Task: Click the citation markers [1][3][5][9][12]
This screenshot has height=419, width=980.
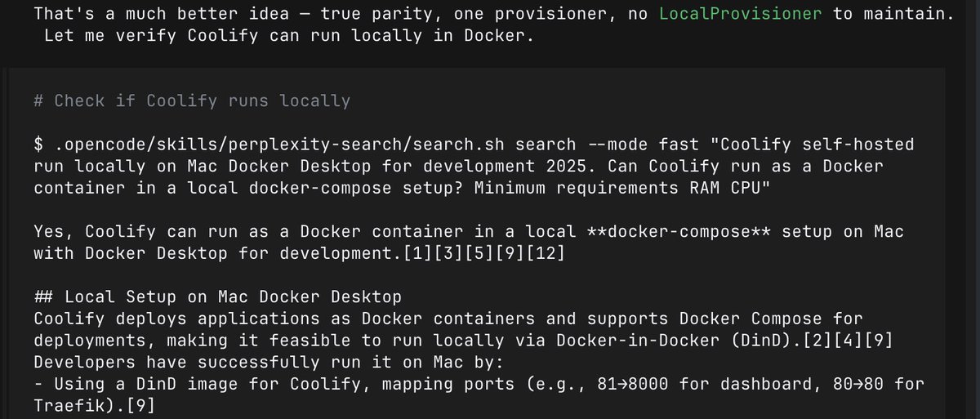Action: coord(484,254)
